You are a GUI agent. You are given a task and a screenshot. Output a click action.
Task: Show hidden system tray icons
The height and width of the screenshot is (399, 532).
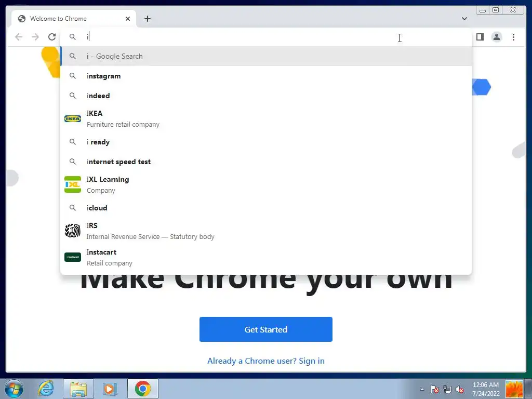coord(422,389)
